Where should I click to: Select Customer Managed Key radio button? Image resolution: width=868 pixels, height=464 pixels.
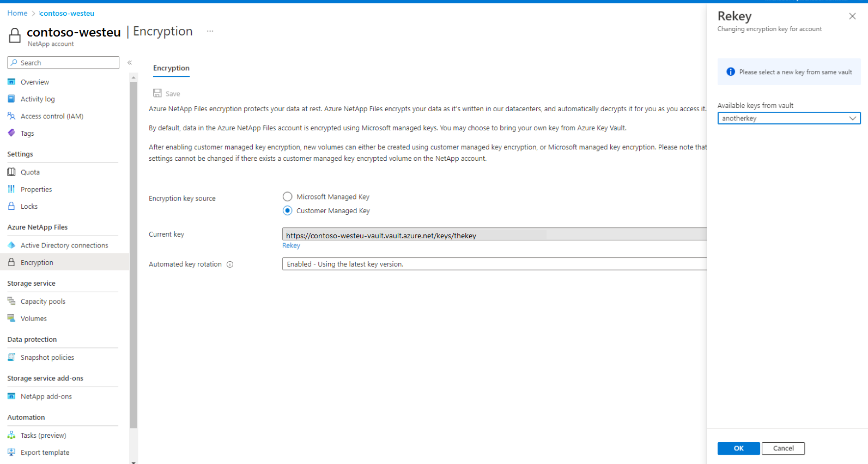(x=287, y=210)
